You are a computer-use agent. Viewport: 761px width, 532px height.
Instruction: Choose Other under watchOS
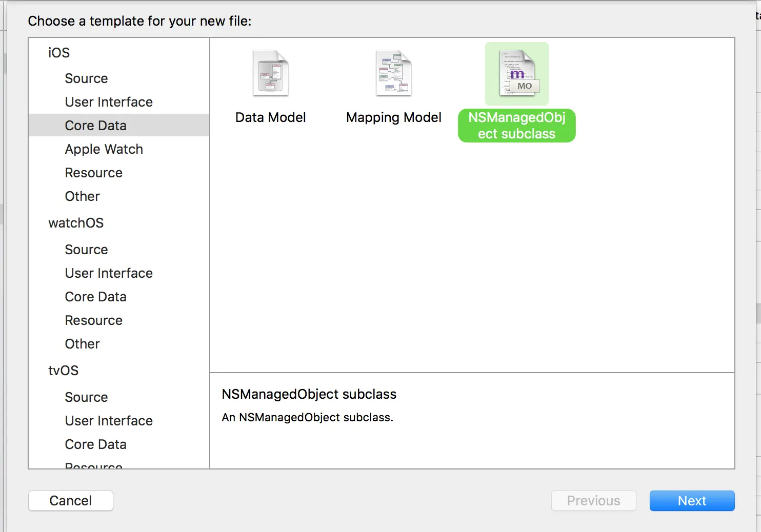(83, 344)
